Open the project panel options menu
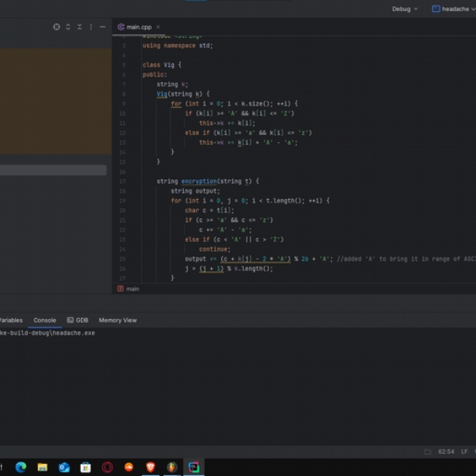The image size is (476, 476). click(91, 27)
